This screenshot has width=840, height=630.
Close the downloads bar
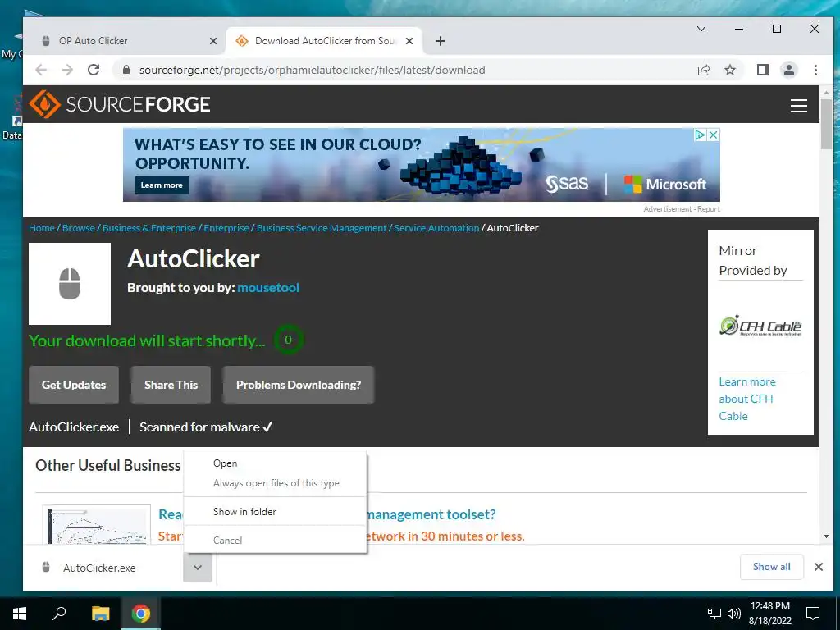tap(818, 567)
